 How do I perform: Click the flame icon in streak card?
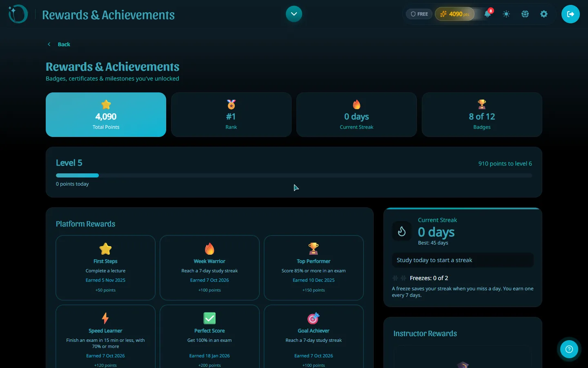[356, 104]
